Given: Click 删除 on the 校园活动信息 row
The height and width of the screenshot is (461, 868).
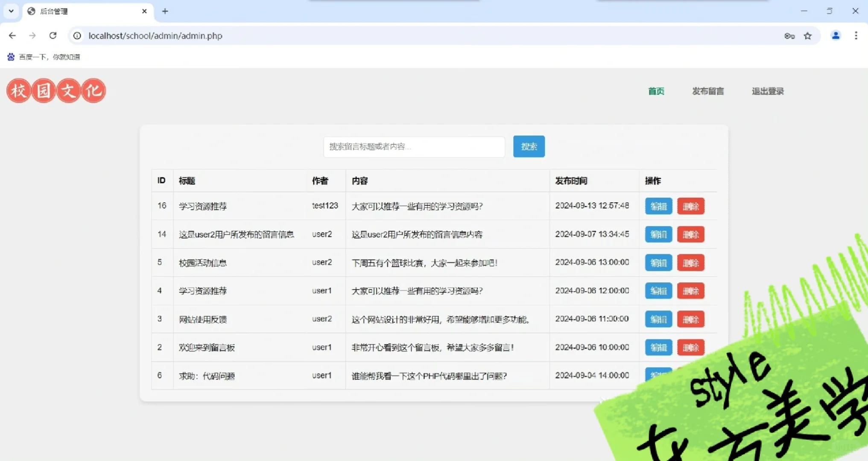Looking at the screenshot, I should pyautogui.click(x=690, y=263).
